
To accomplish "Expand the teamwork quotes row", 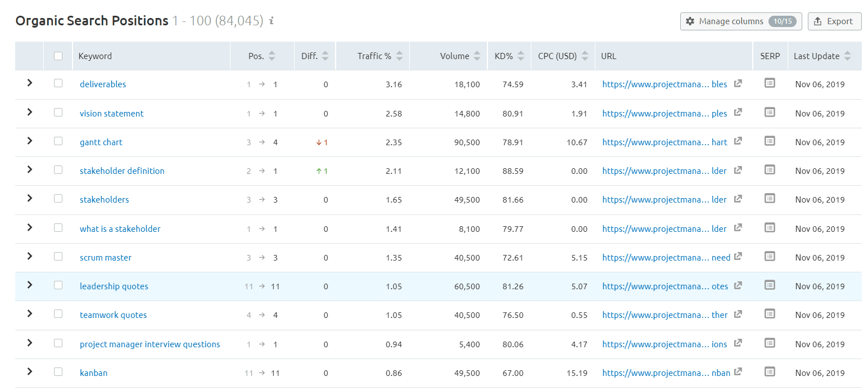I will 30,313.
